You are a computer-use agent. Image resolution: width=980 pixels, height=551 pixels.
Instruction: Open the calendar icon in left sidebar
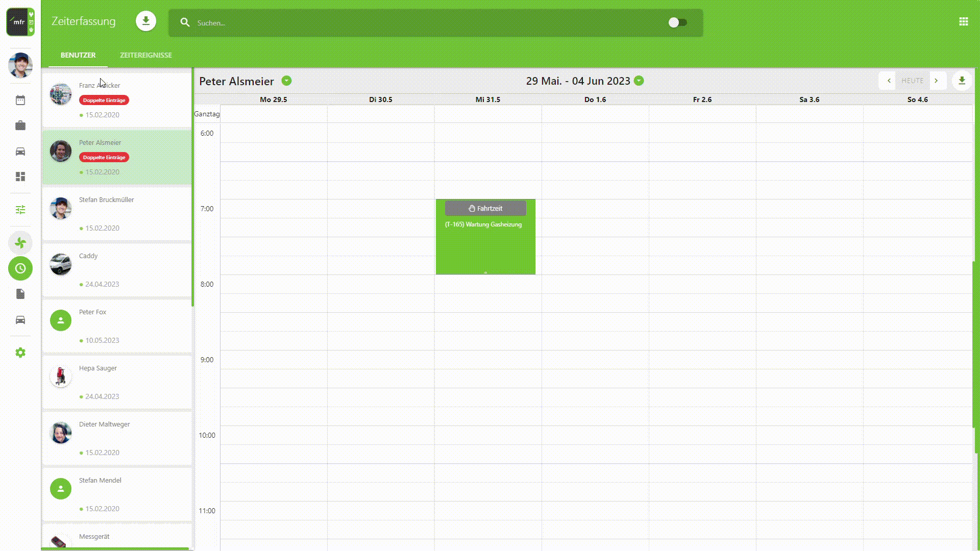click(20, 100)
